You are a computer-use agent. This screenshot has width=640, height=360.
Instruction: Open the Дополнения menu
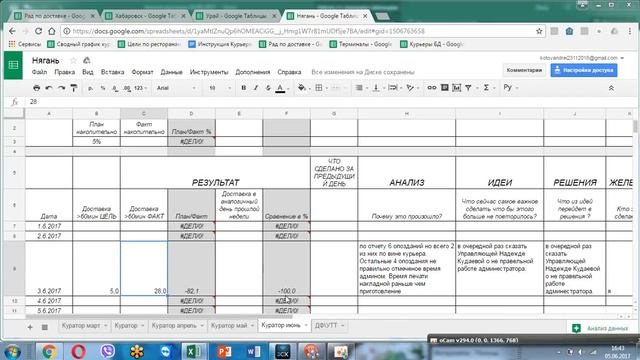coord(253,72)
